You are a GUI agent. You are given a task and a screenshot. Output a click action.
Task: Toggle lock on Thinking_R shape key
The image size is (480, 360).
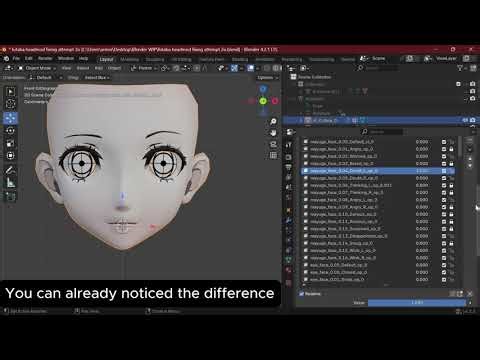coord(451,193)
